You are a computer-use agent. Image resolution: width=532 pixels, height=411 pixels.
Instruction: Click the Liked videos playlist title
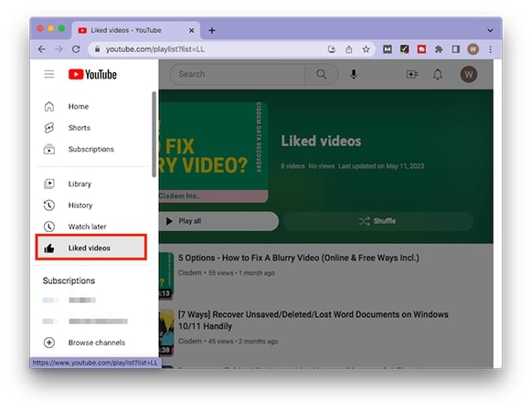click(x=321, y=141)
